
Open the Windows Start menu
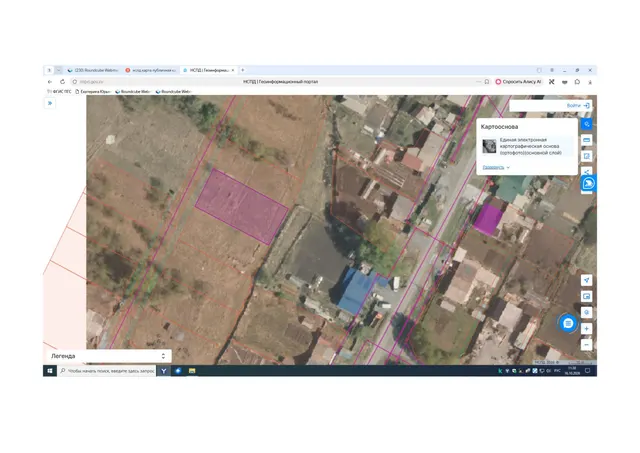coord(50,371)
